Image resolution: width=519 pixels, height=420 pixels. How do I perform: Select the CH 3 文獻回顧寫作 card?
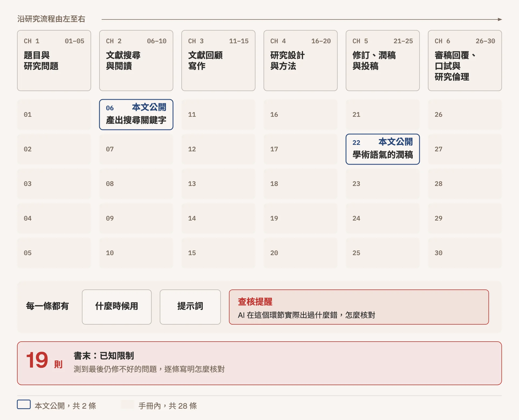coord(218,61)
